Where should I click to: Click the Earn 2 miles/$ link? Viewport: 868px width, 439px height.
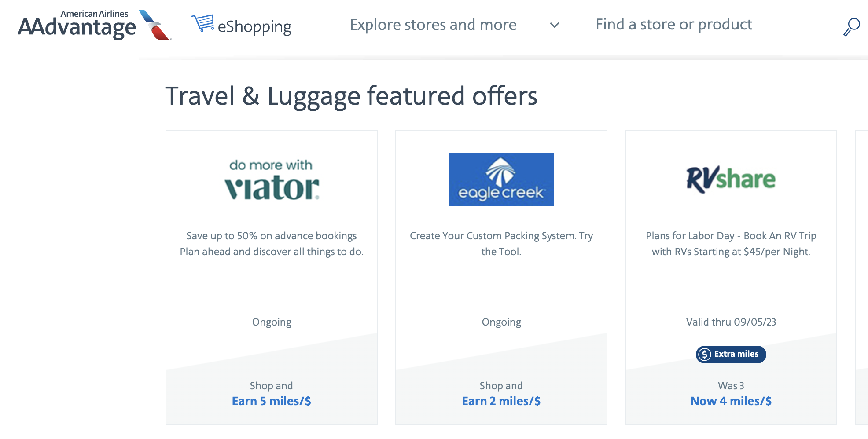[501, 401]
